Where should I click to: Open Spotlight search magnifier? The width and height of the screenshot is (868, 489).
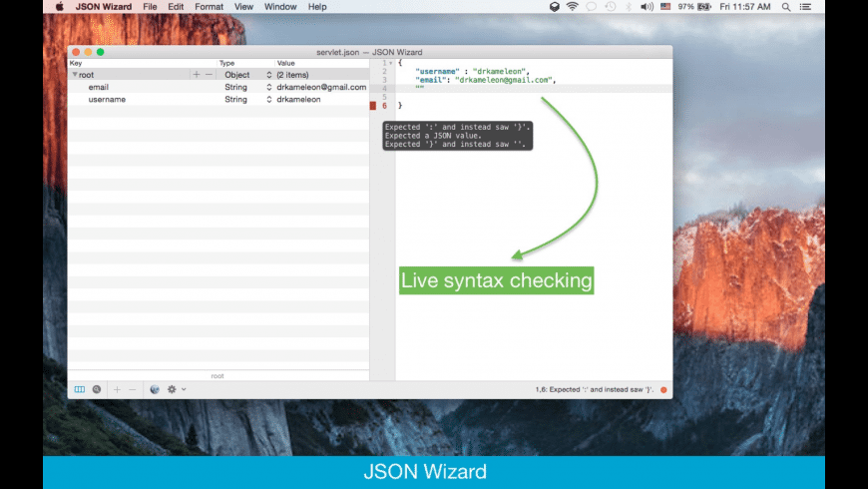[x=786, y=7]
